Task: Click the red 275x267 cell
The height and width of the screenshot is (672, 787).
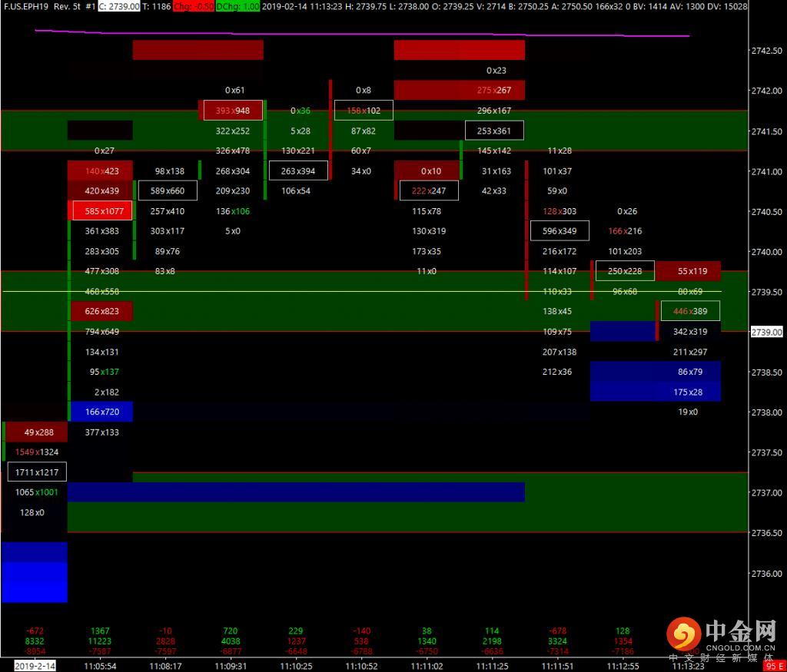Action: (494, 91)
